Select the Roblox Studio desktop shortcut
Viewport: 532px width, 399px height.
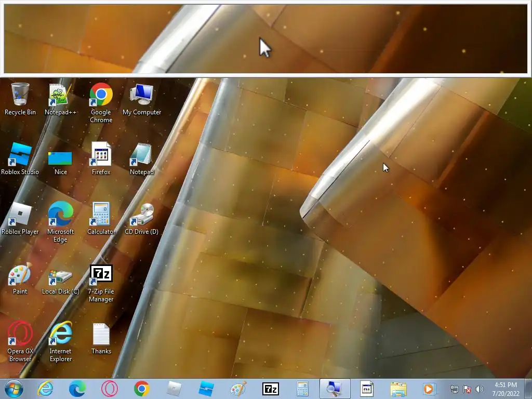(x=20, y=158)
